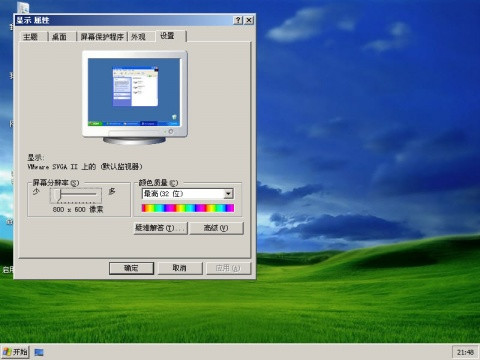Close the 显示 属性 dialog

coord(249,20)
